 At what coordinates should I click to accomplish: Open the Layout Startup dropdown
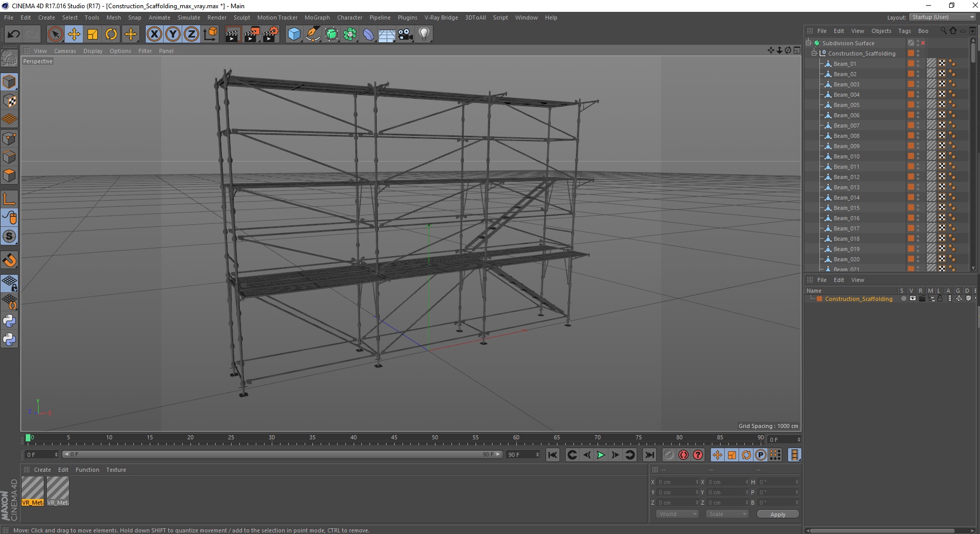tap(942, 17)
